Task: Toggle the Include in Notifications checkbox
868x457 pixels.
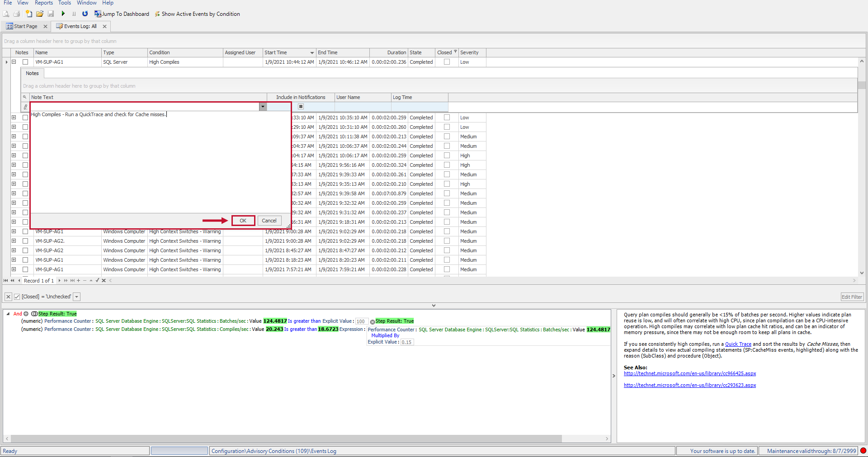Action: point(301,107)
